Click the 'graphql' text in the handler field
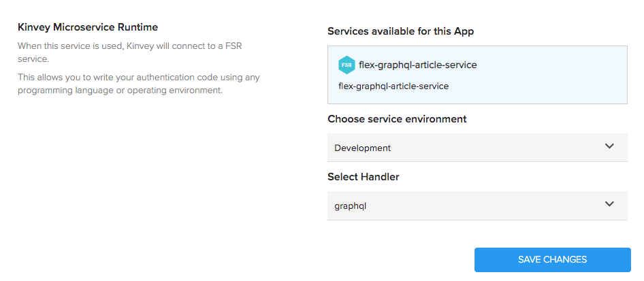Image resolution: width=644 pixels, height=281 pixels. tap(351, 205)
